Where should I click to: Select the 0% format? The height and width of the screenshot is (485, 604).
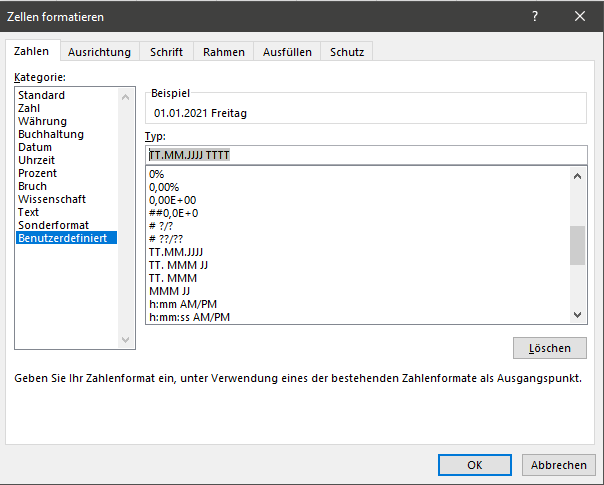357,175
